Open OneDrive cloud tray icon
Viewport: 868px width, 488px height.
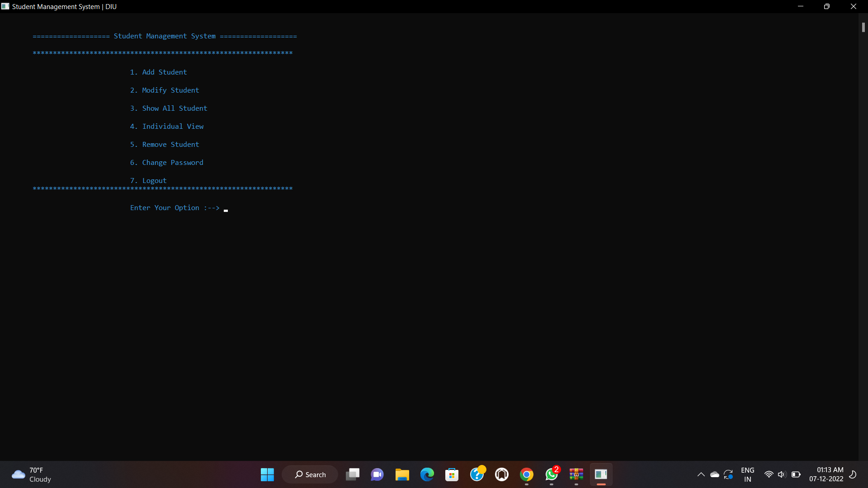click(715, 474)
